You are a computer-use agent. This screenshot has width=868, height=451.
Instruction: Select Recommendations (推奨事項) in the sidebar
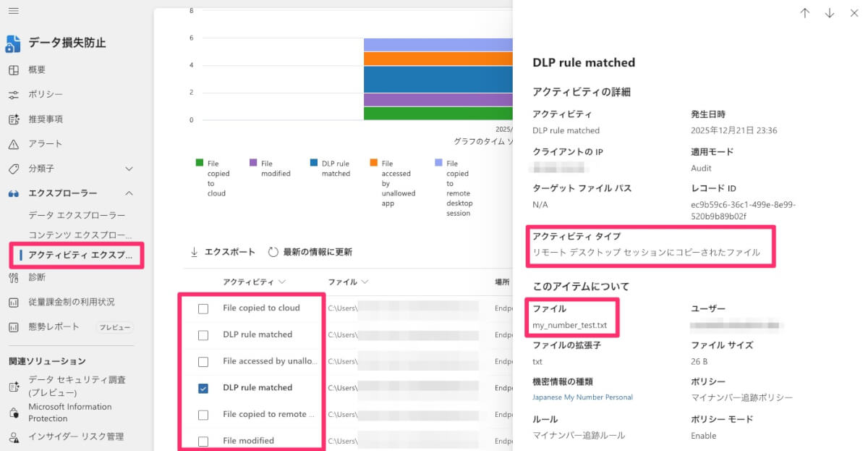click(45, 119)
